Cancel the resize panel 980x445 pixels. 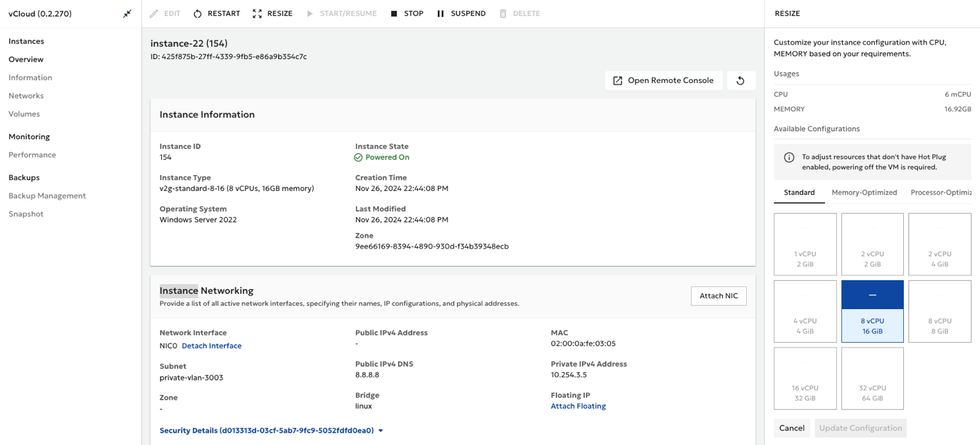tap(792, 428)
